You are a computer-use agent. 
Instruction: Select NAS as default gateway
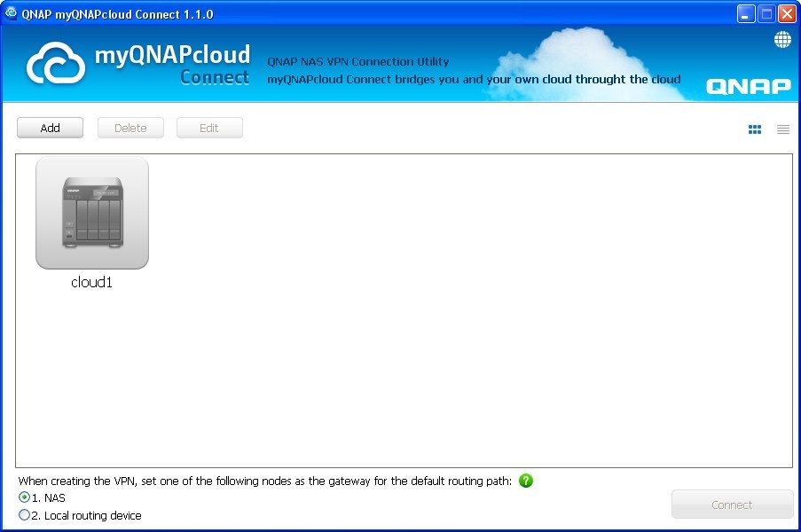click(x=24, y=497)
